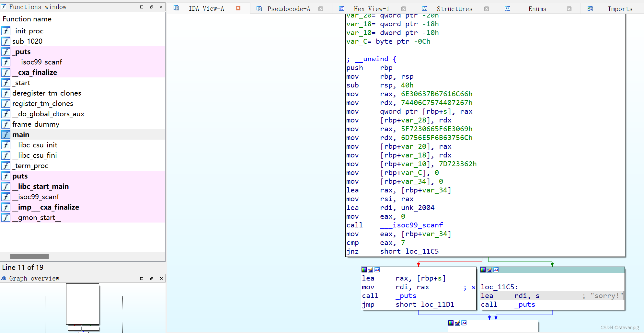Click the graph overview viewport thumbnail
This screenshot has width=644, height=333.
click(x=83, y=304)
